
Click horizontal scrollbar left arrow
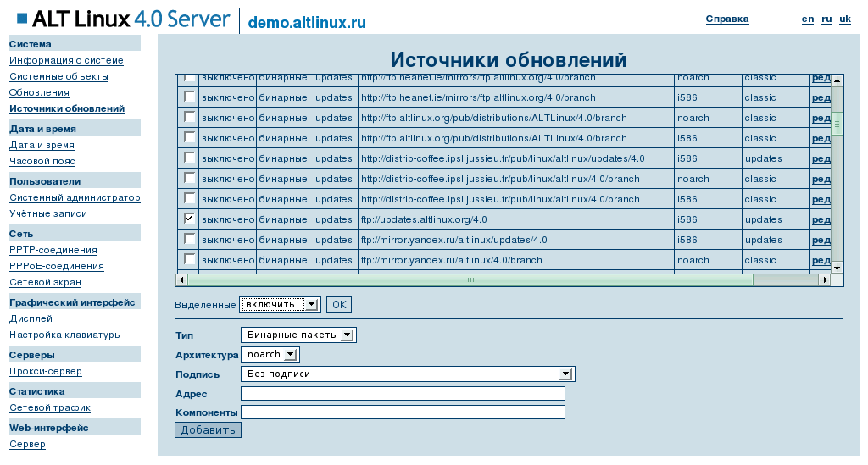pos(181,280)
